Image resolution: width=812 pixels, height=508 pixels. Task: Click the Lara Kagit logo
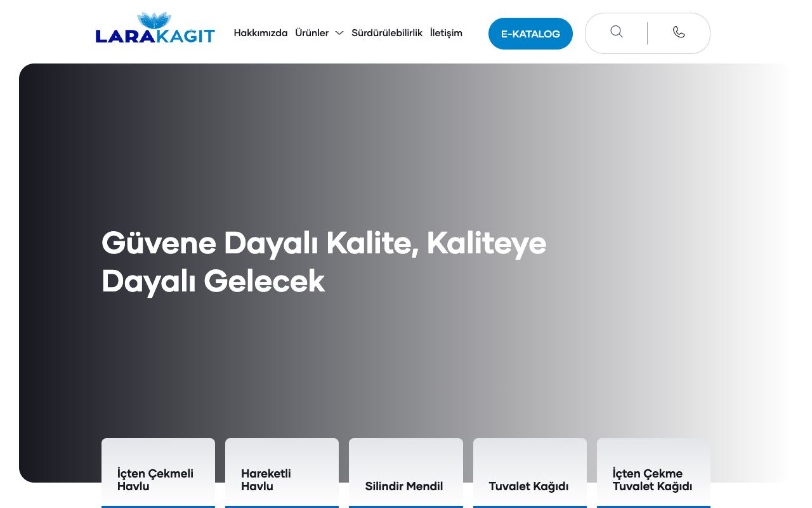(x=155, y=28)
